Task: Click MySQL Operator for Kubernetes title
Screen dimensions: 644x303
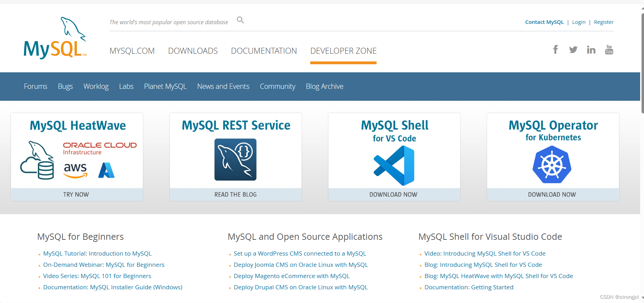Action: [553, 130]
